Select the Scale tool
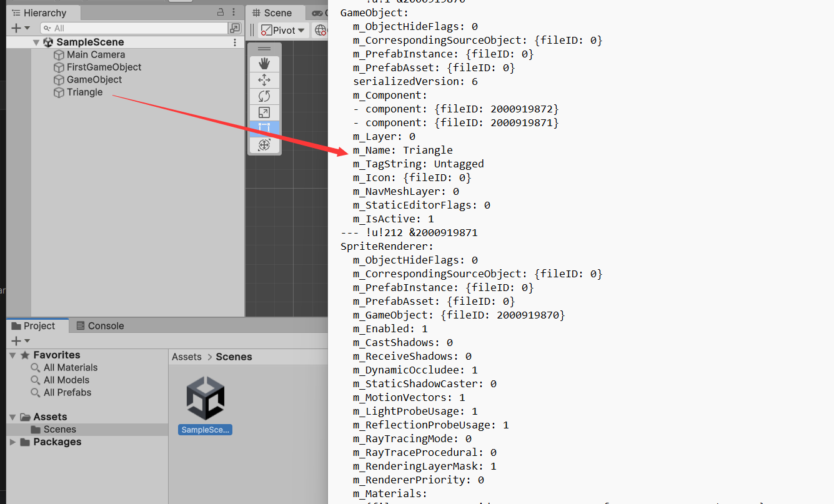Viewport: 834px width, 504px height. pyautogui.click(x=264, y=112)
